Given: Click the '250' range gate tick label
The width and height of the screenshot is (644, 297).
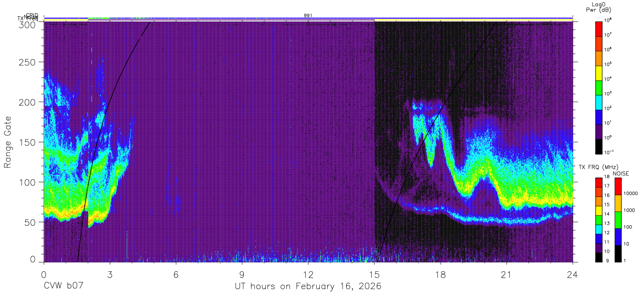Looking at the screenshot, I should pos(28,62).
